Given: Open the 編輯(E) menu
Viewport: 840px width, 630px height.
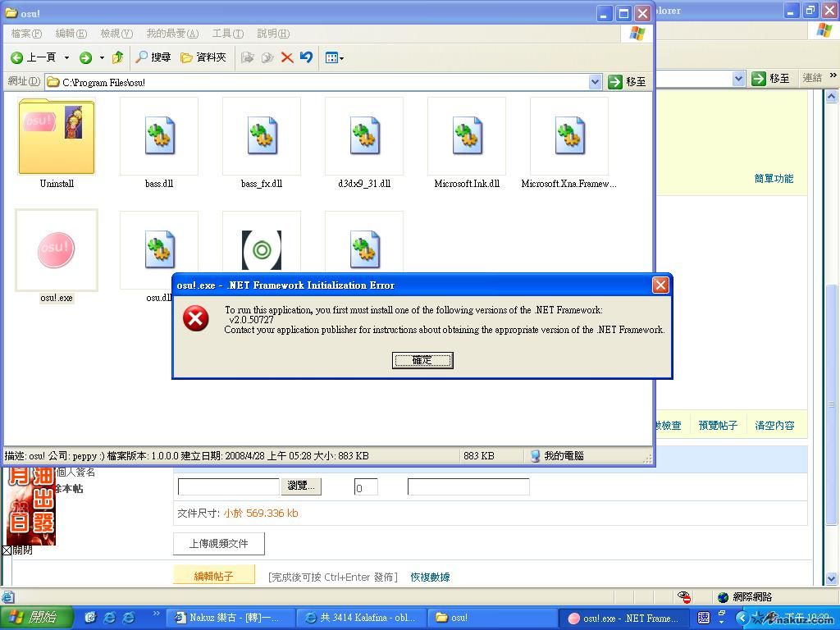Looking at the screenshot, I should coord(71,34).
